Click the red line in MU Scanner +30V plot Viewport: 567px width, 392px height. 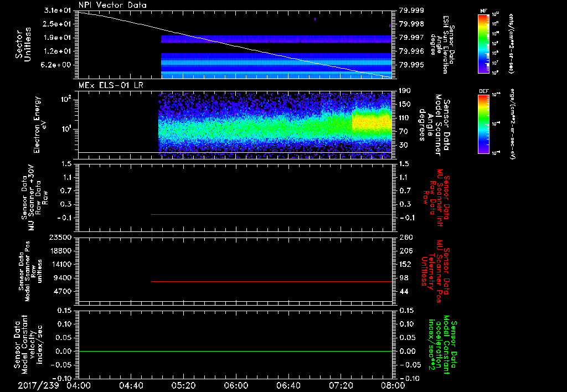(271, 214)
